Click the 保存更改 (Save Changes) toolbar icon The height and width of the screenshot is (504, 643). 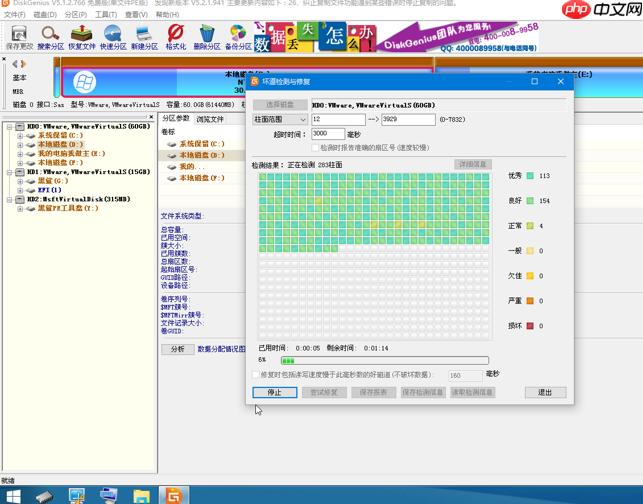click(x=19, y=37)
